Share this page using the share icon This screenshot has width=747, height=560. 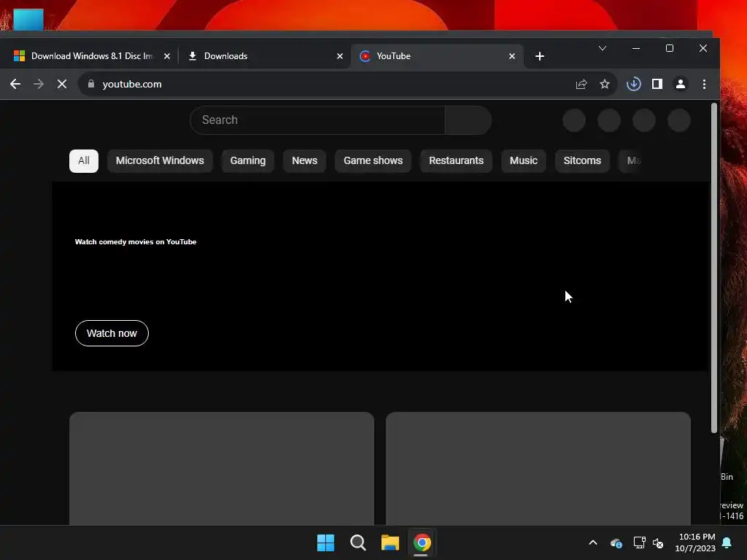coord(581,85)
